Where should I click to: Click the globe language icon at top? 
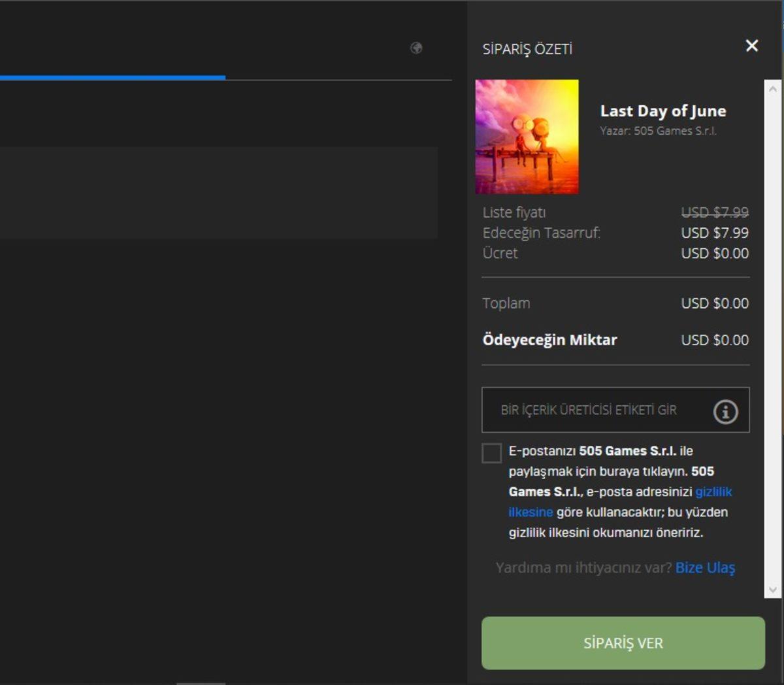[416, 48]
